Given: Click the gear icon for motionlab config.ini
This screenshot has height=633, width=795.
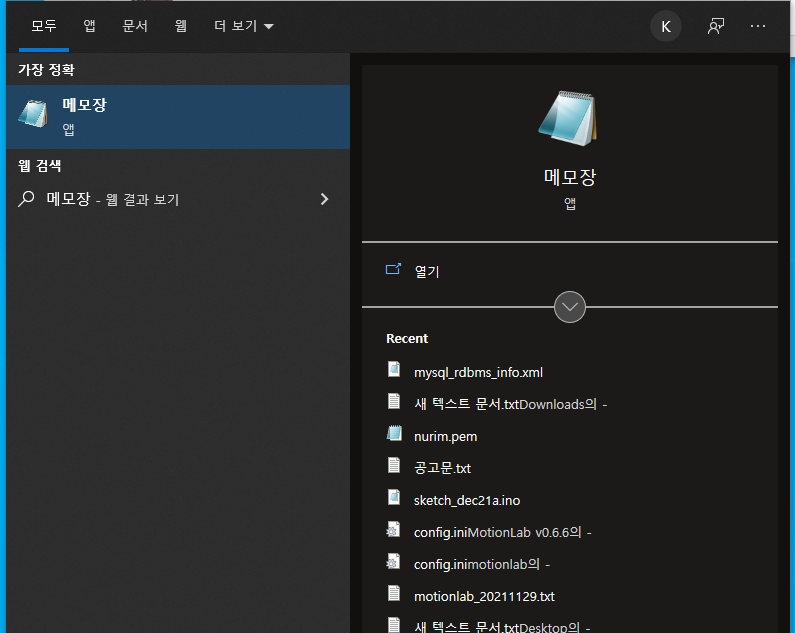Looking at the screenshot, I should tap(393, 561).
